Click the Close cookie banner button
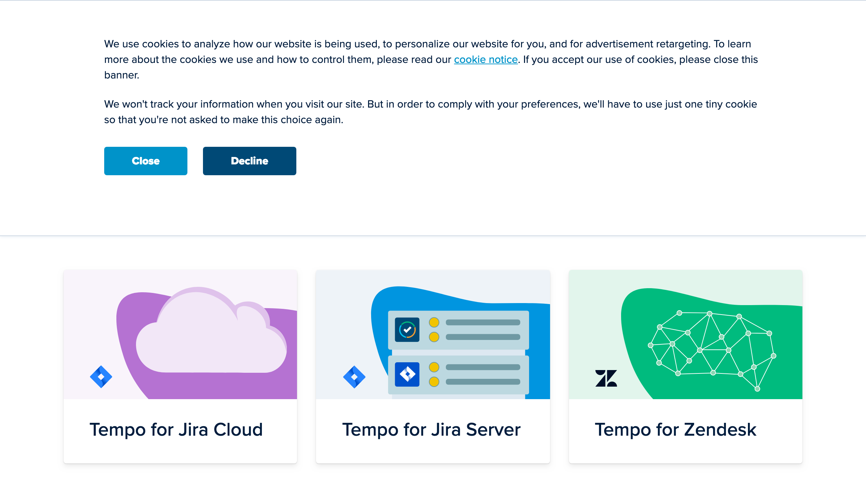 [x=146, y=161]
